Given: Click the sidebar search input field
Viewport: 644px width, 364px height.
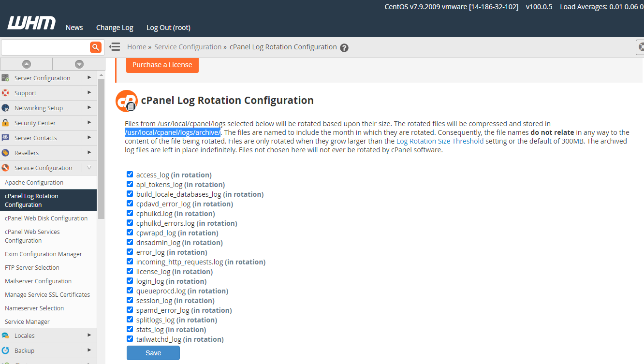Looking at the screenshot, I should coord(45,47).
